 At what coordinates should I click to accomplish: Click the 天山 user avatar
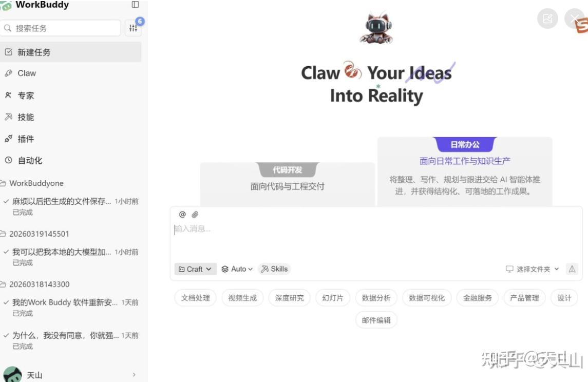12,374
